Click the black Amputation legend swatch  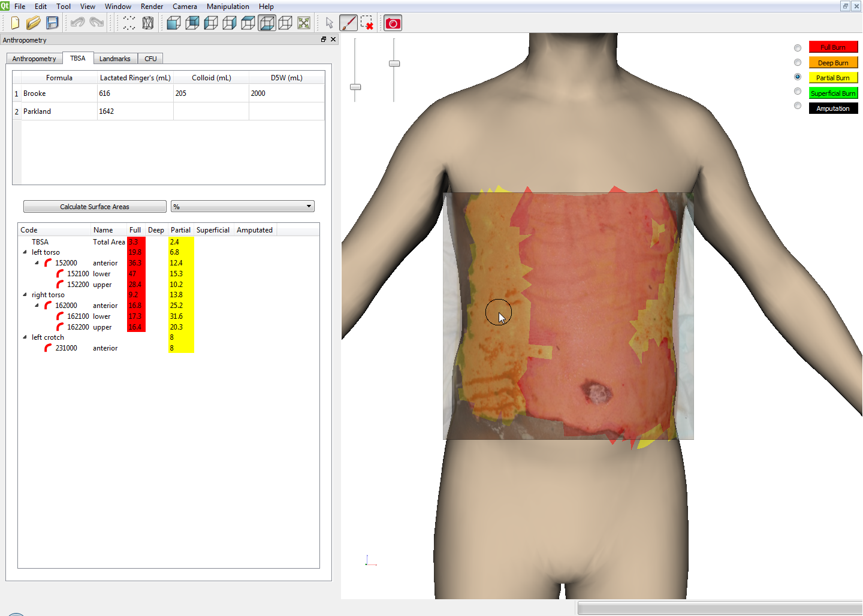click(833, 108)
